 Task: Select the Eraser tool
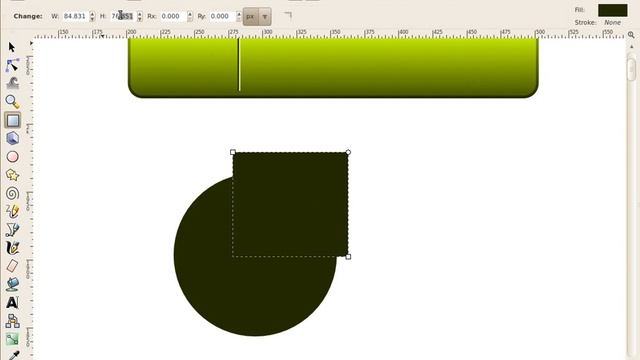(x=13, y=266)
